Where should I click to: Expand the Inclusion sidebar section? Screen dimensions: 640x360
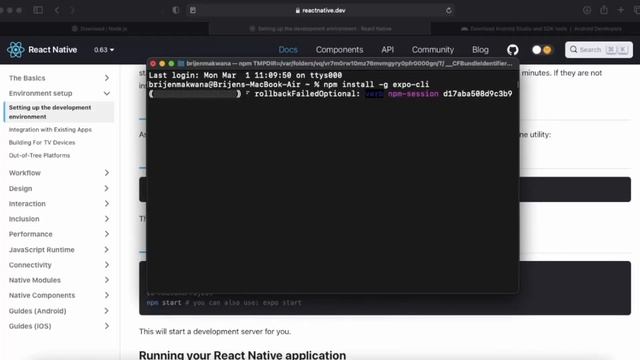[59, 219]
